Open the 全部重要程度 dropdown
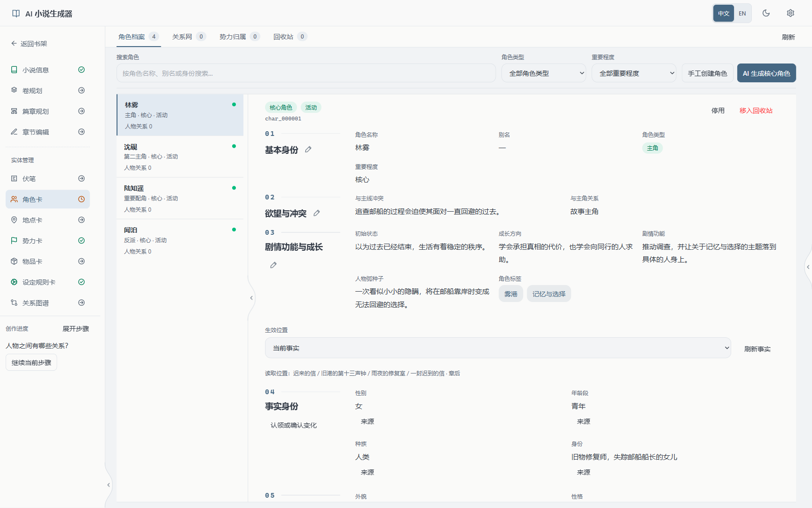Image resolution: width=812 pixels, height=508 pixels. [x=634, y=73]
